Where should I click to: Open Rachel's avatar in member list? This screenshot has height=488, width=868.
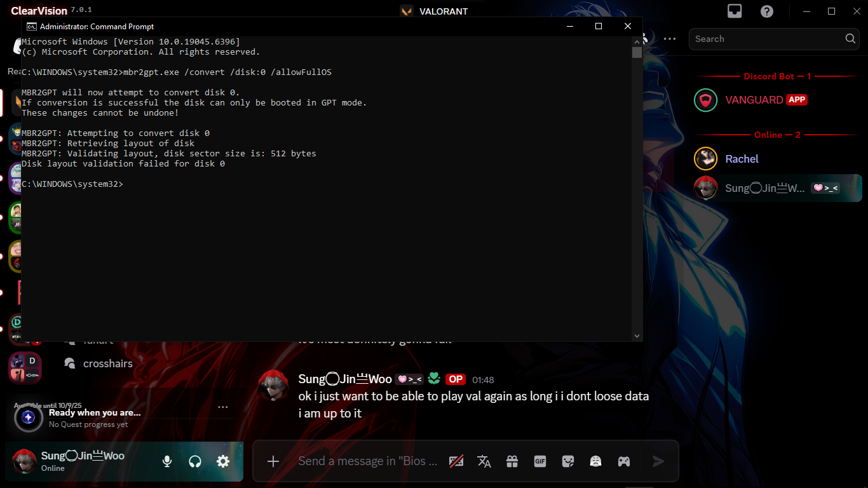click(705, 159)
